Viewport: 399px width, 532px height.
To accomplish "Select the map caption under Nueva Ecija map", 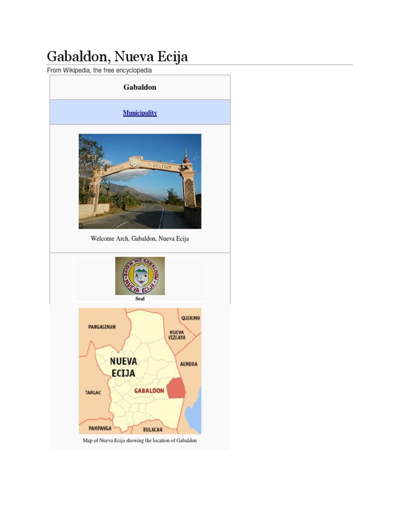I will (x=140, y=441).
